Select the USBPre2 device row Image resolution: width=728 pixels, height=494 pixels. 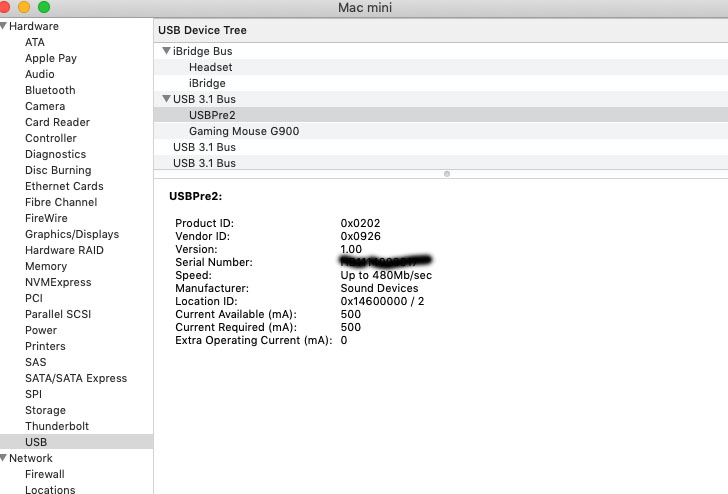[441, 115]
